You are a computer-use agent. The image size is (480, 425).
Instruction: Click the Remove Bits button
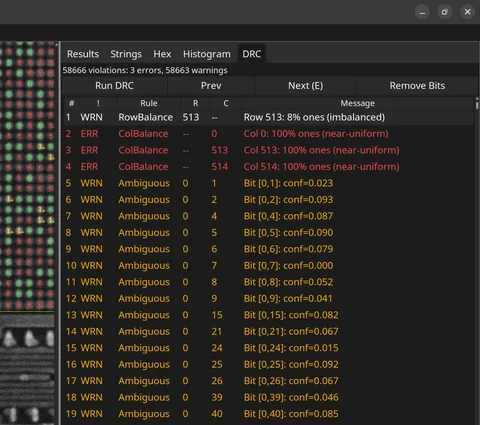pos(417,86)
